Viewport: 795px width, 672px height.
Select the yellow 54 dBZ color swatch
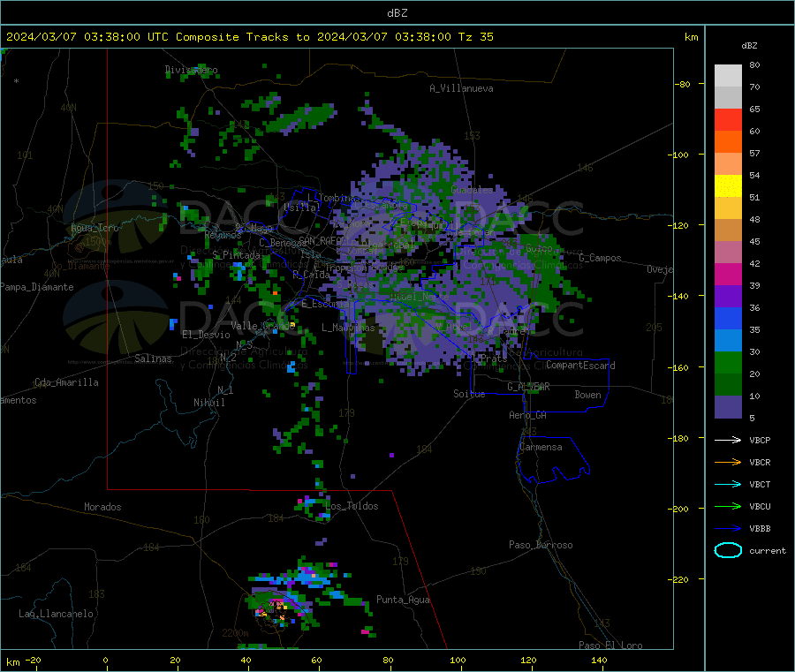click(x=728, y=186)
